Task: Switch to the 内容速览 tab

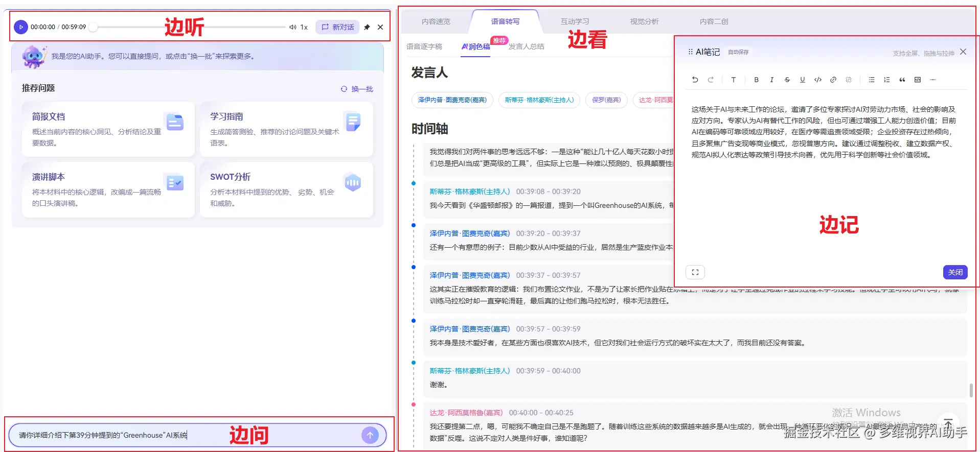Action: 436,21
